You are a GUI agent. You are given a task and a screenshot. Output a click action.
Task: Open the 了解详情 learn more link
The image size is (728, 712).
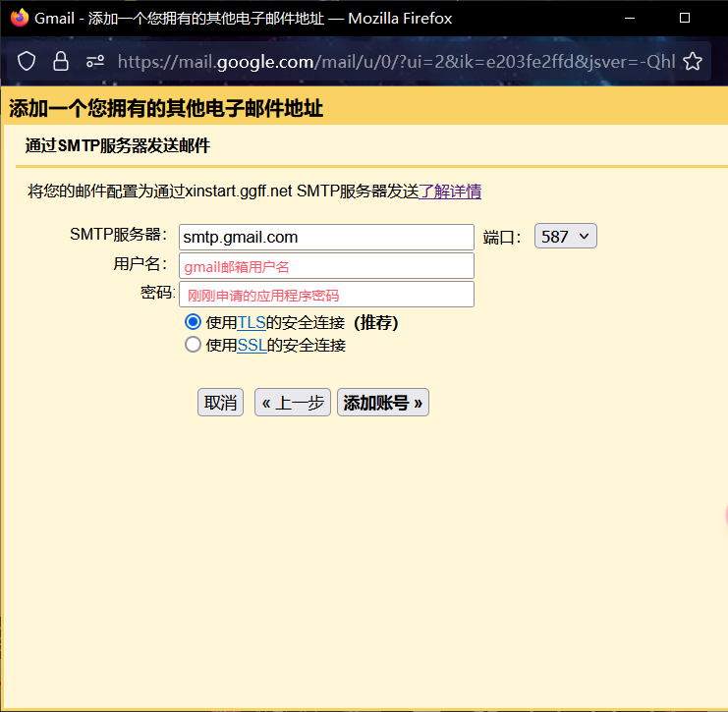tap(450, 192)
